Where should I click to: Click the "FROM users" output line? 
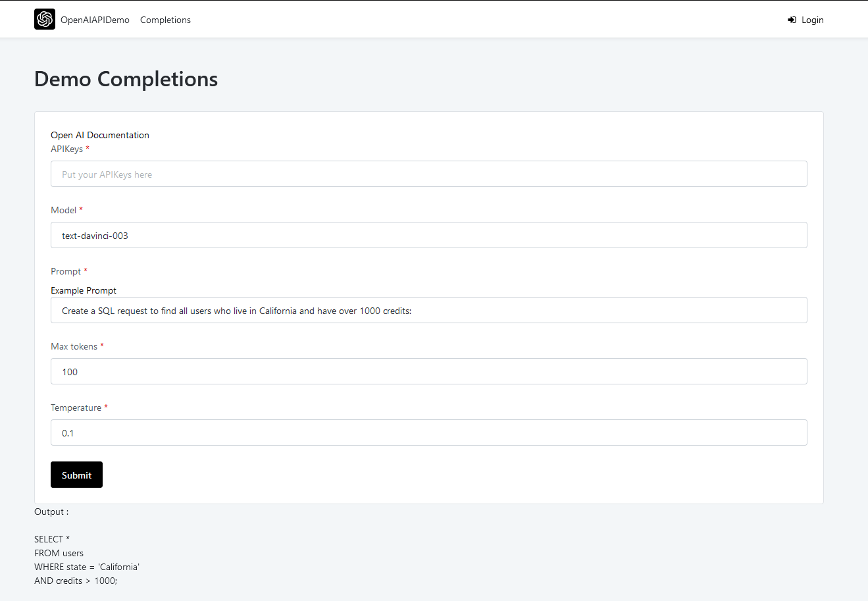(59, 553)
